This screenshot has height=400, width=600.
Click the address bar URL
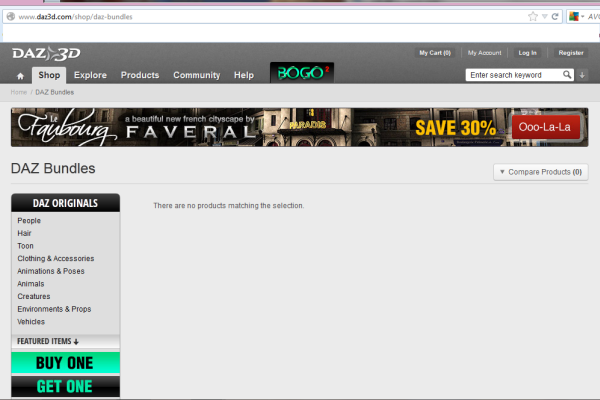[75, 17]
